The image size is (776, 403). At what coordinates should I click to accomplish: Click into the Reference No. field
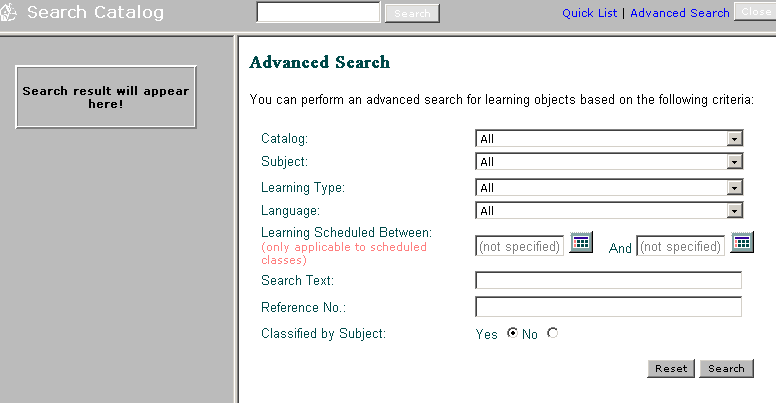[x=608, y=307]
